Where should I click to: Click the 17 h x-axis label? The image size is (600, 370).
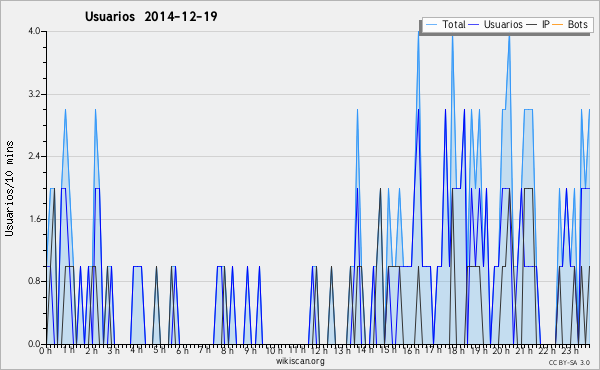coord(433,350)
